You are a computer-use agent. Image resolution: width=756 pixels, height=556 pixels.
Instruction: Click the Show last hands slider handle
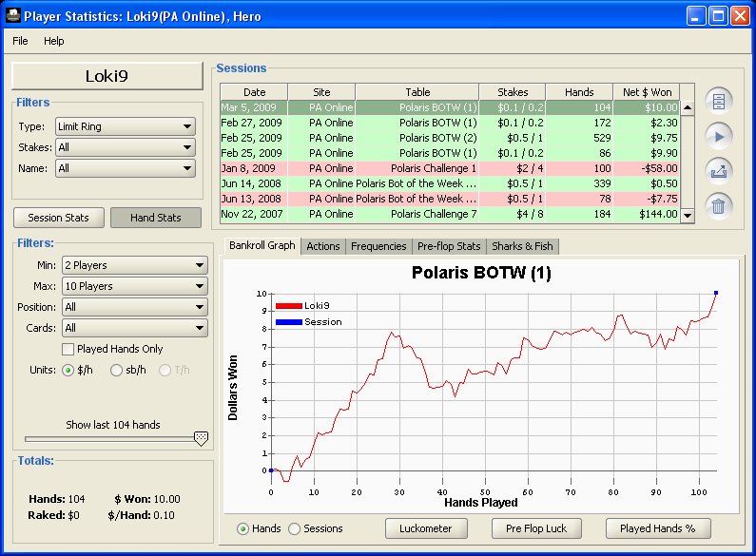(x=200, y=438)
